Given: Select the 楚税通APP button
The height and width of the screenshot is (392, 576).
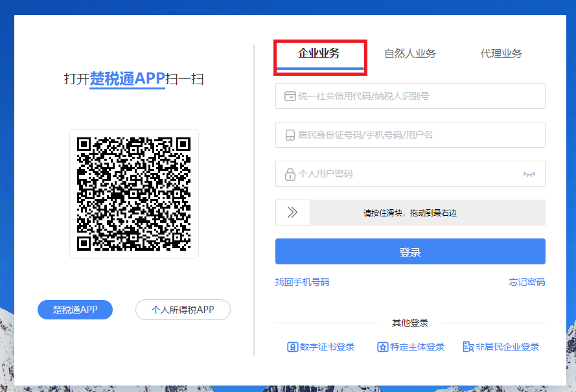Looking at the screenshot, I should tap(75, 310).
